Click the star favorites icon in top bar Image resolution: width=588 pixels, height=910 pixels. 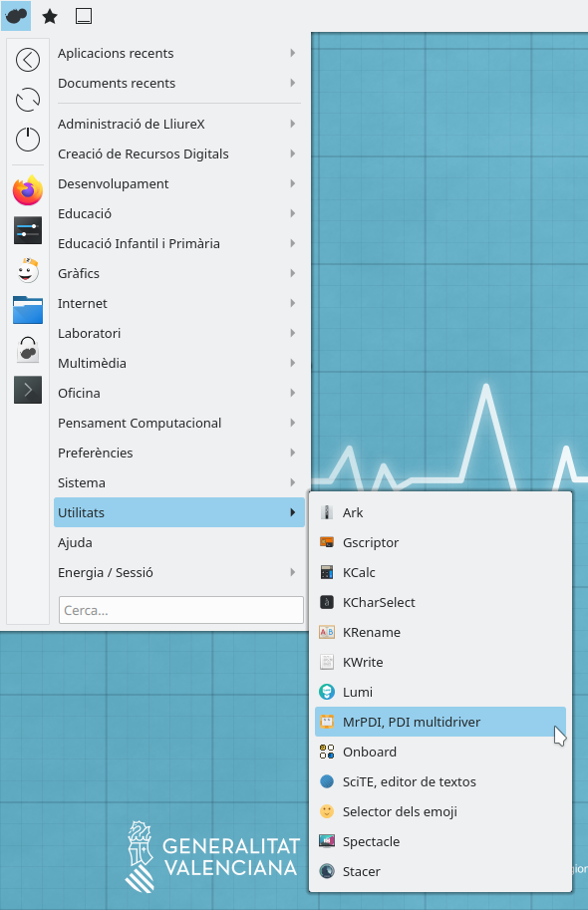pos(50,16)
